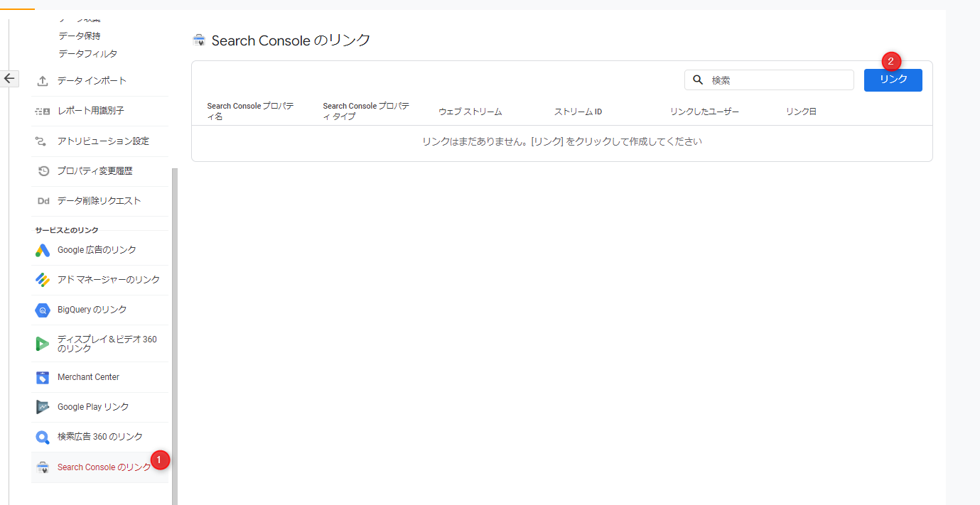This screenshot has height=505, width=980.
Task: Open データ削除リクエスト page
Action: pos(99,201)
